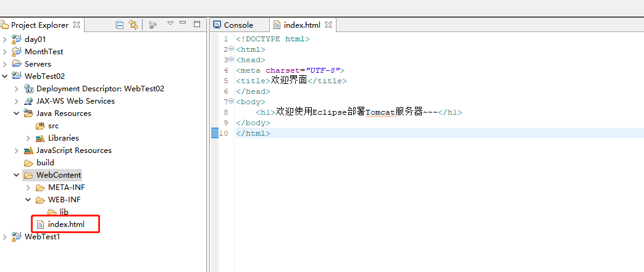
Task: Expand JAX-WS Web Services node
Action: click(17, 101)
